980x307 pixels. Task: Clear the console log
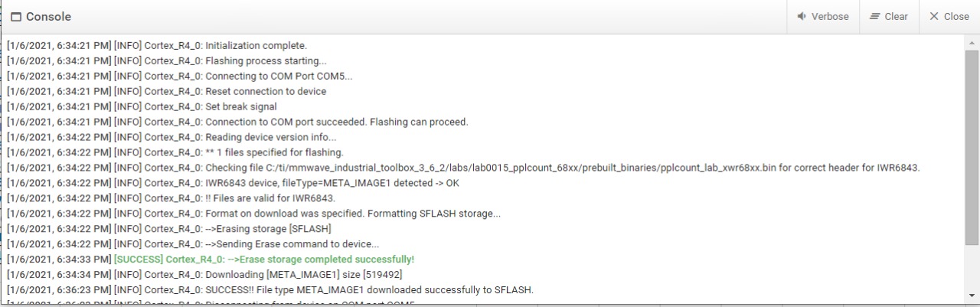tap(889, 16)
